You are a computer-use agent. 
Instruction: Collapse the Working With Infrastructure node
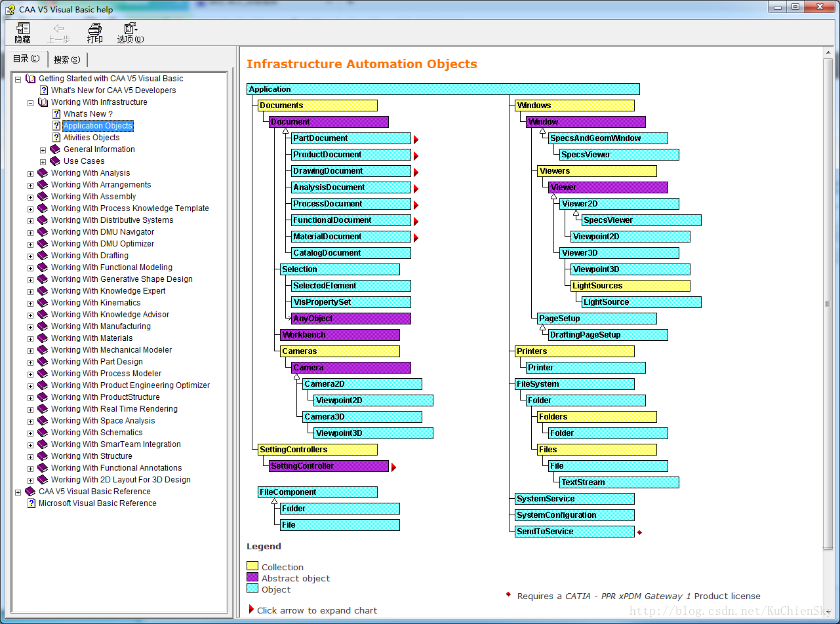[x=30, y=102]
